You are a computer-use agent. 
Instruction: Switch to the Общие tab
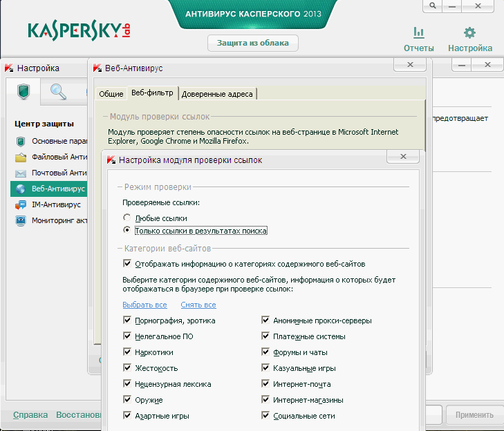click(111, 93)
